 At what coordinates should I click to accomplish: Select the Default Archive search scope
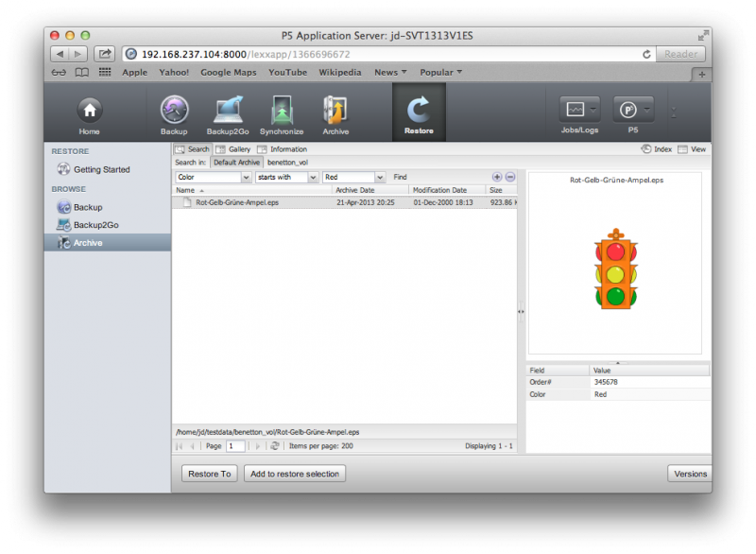237,163
